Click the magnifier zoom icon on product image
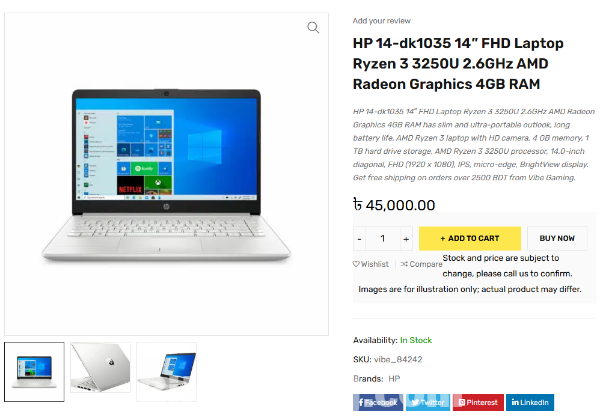The image size is (603, 420). coord(313,28)
